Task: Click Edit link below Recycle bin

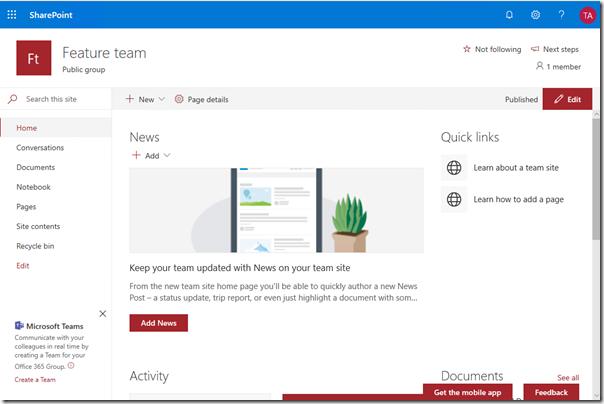Action: tap(23, 265)
